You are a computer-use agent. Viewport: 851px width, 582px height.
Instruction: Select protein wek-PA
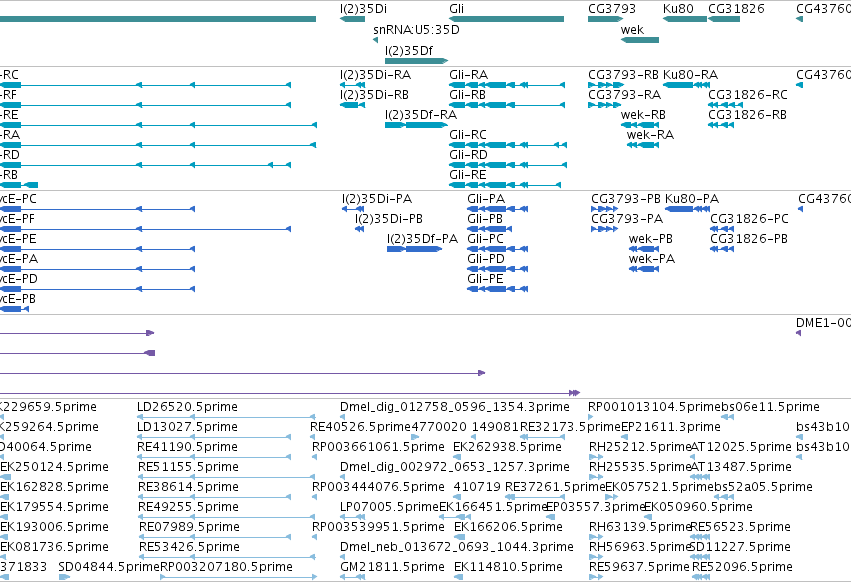pyautogui.click(x=652, y=259)
